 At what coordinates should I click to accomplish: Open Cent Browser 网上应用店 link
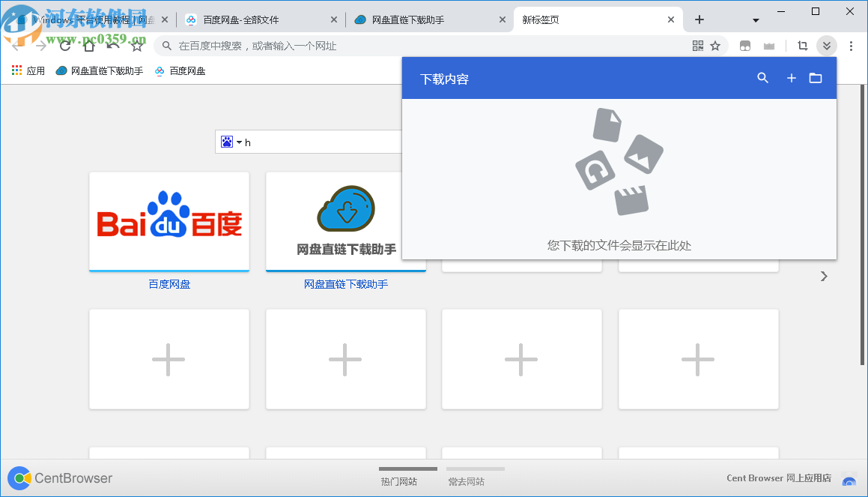(x=777, y=478)
